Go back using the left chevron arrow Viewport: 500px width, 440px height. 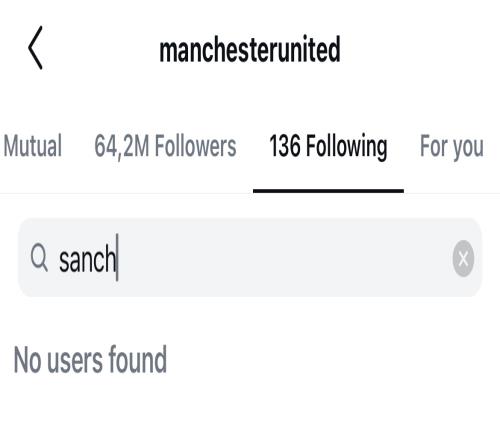click(x=35, y=48)
